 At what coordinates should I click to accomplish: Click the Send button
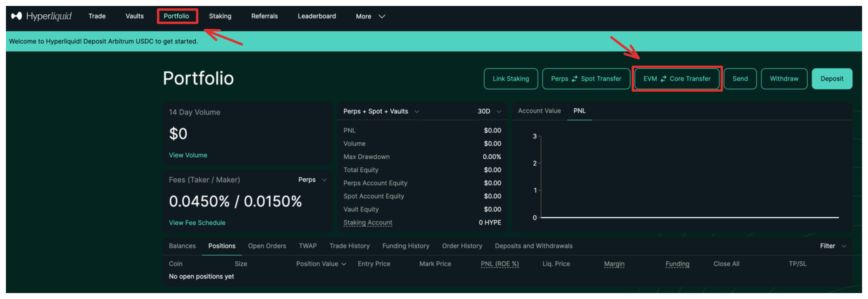(740, 78)
